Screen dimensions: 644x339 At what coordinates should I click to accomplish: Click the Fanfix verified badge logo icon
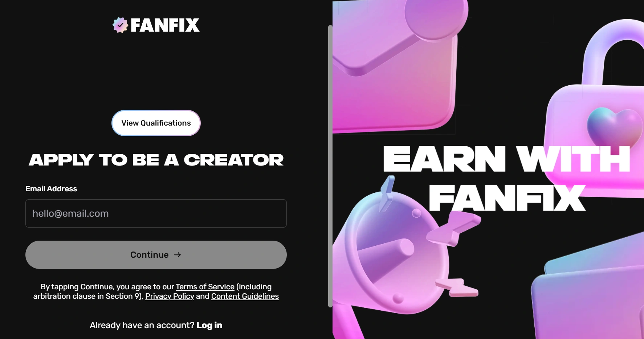pos(120,25)
